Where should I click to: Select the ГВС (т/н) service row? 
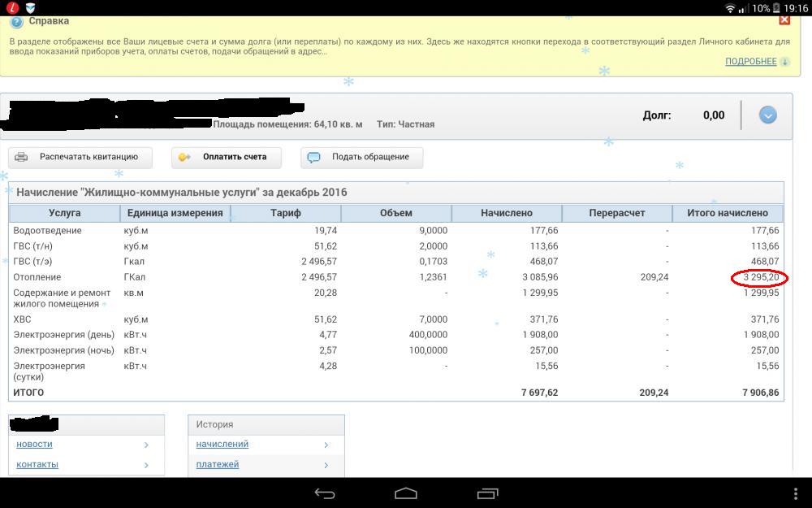click(x=396, y=246)
